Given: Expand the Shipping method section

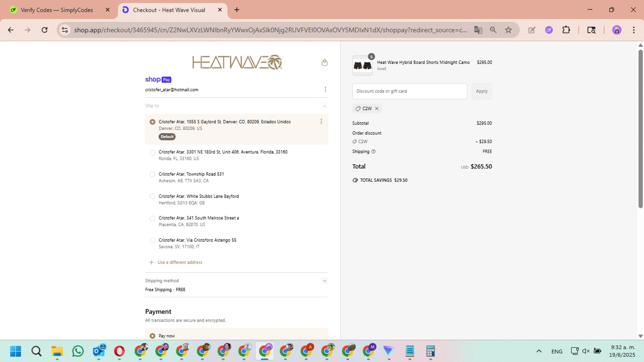Looking at the screenshot, I should (325, 281).
